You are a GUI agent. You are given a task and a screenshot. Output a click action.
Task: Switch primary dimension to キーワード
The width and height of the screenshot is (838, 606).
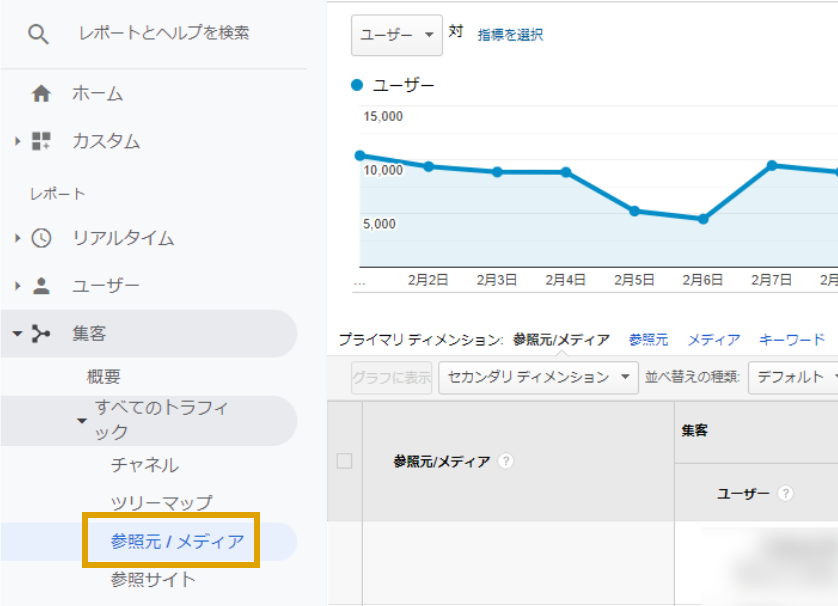(x=791, y=340)
